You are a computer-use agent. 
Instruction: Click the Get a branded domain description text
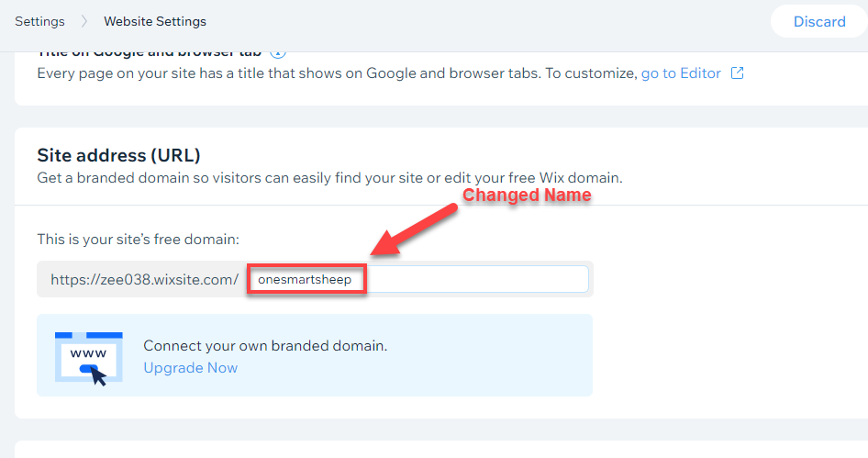coord(330,178)
